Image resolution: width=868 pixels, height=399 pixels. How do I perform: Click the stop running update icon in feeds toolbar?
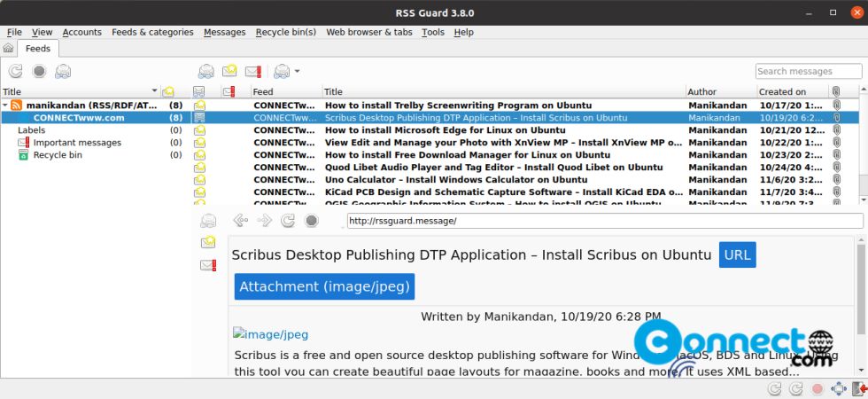coord(39,71)
